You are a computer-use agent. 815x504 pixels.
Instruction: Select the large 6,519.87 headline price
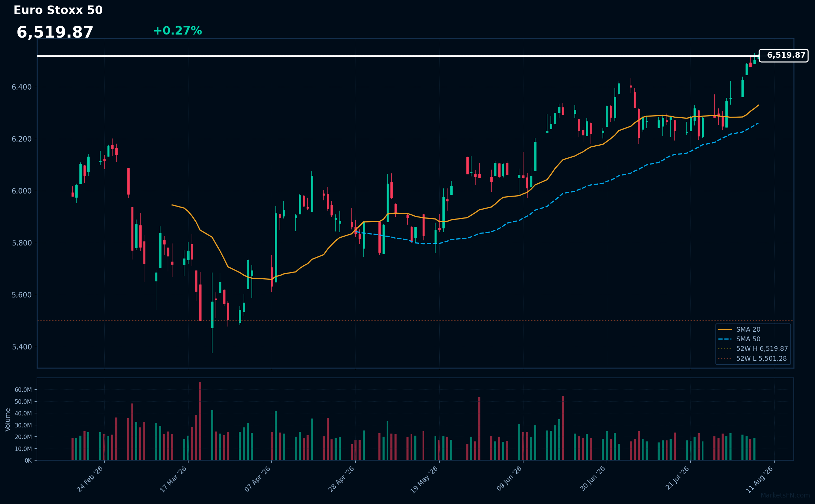click(x=55, y=32)
